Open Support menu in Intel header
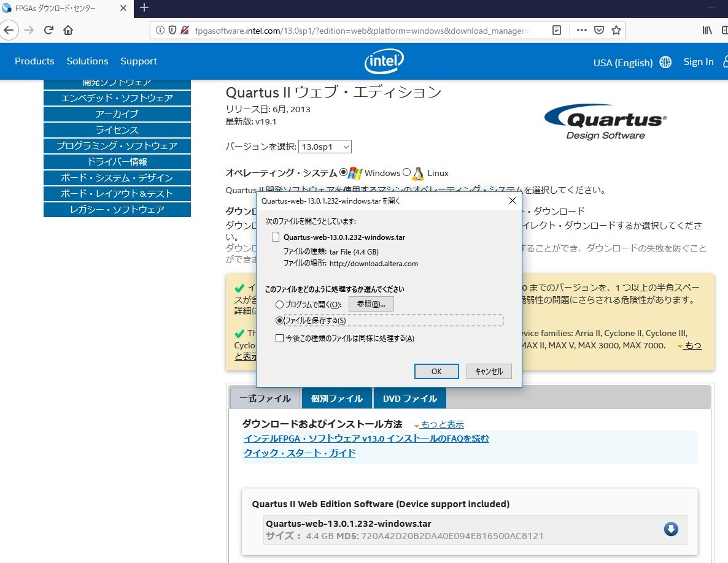728x563 pixels. pos(139,61)
